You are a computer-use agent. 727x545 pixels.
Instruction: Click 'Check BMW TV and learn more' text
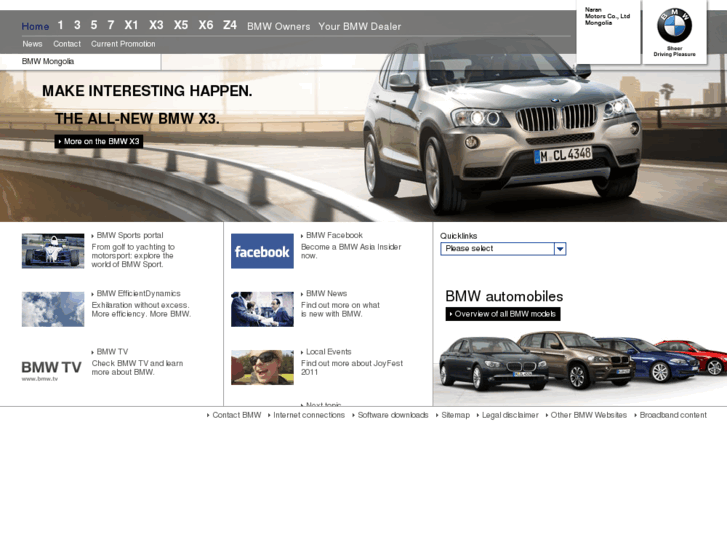tap(137, 368)
